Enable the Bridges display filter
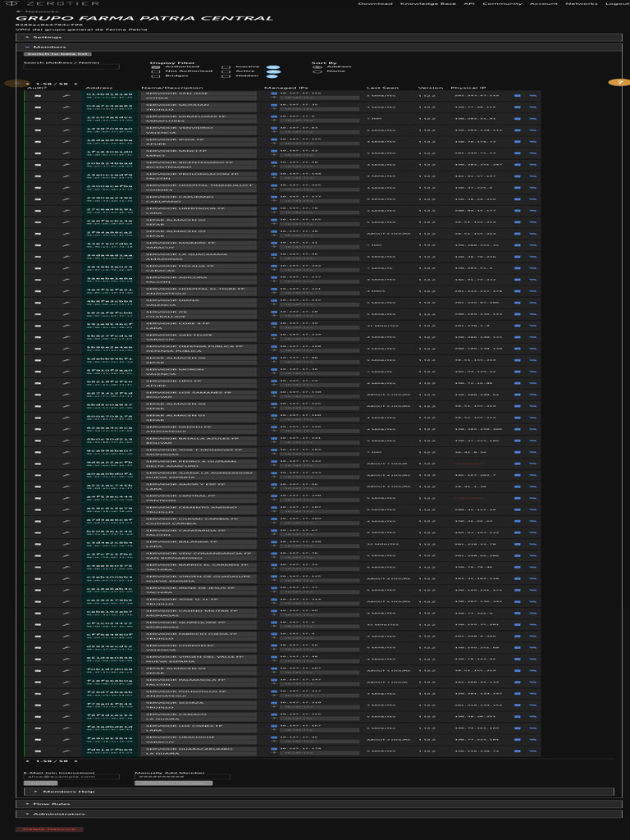 [156, 76]
